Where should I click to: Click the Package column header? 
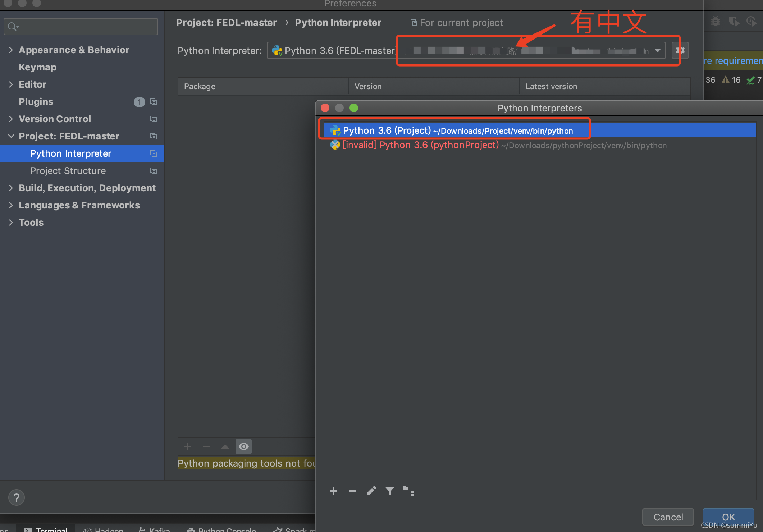[x=263, y=86]
